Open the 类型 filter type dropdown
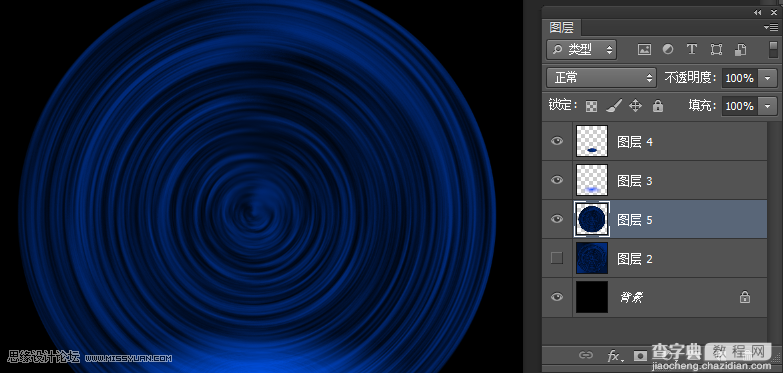Viewport: 783px width, 373px height. [582, 49]
